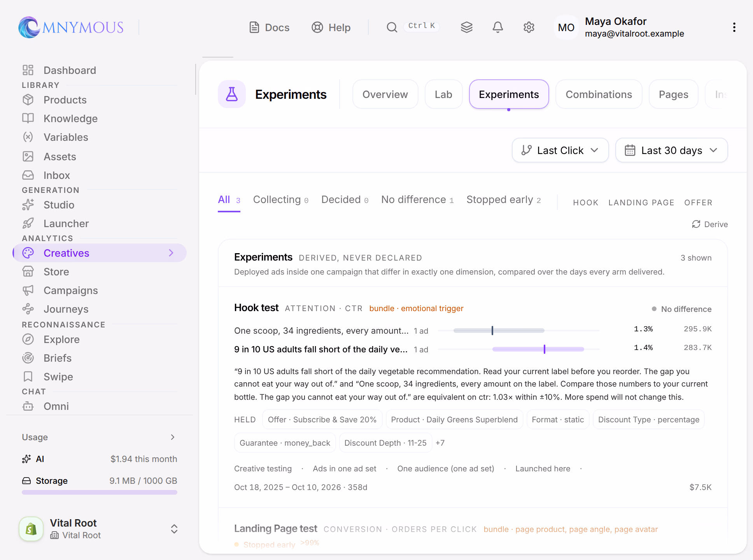753x560 pixels.
Task: Expand the Usage section chevron
Action: point(173,437)
